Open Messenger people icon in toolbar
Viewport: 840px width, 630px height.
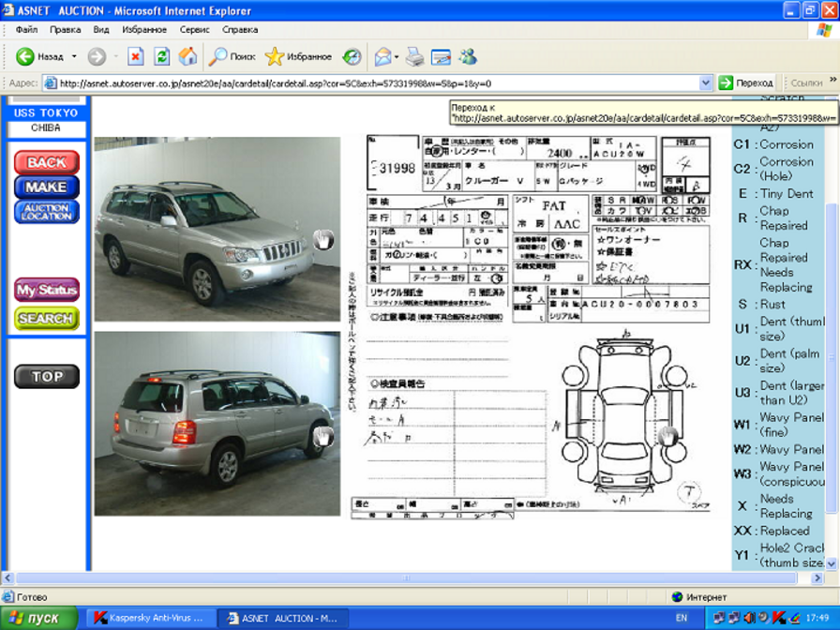(468, 56)
